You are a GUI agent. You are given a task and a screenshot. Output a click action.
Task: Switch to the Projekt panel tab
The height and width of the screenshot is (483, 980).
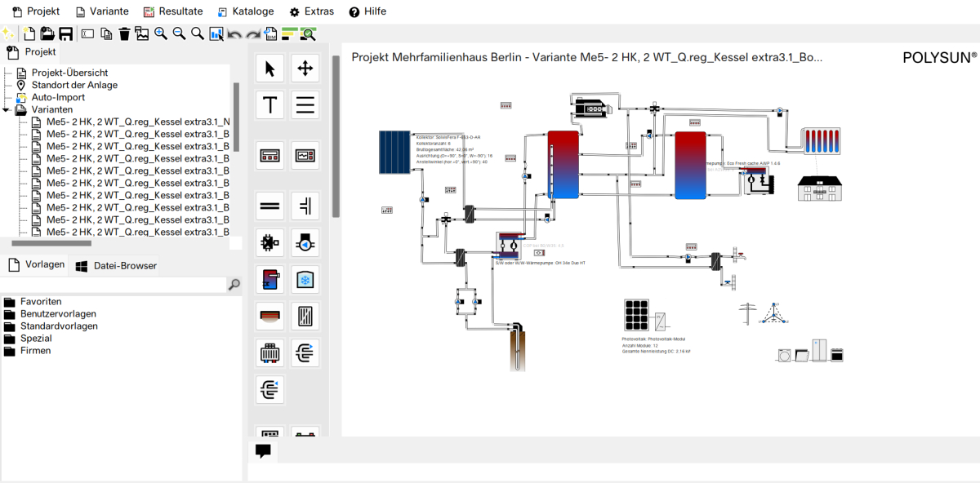32,52
